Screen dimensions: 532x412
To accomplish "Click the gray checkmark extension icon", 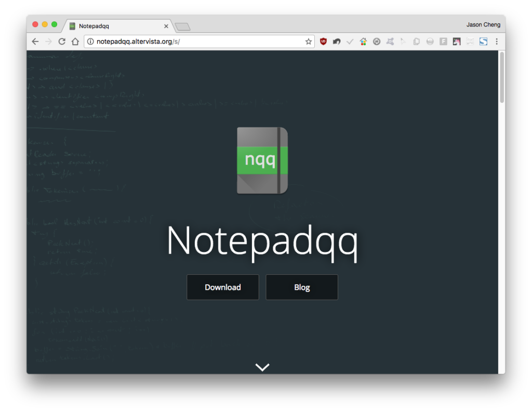I will click(350, 42).
